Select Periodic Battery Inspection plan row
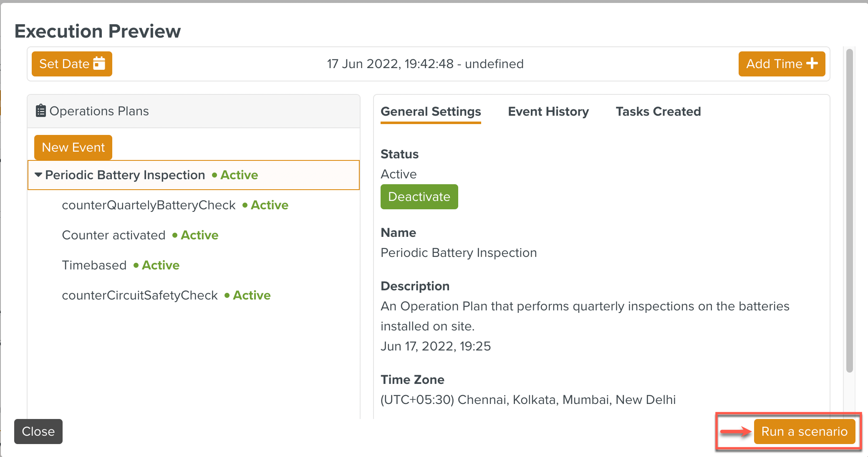The height and width of the screenshot is (457, 868). point(125,175)
